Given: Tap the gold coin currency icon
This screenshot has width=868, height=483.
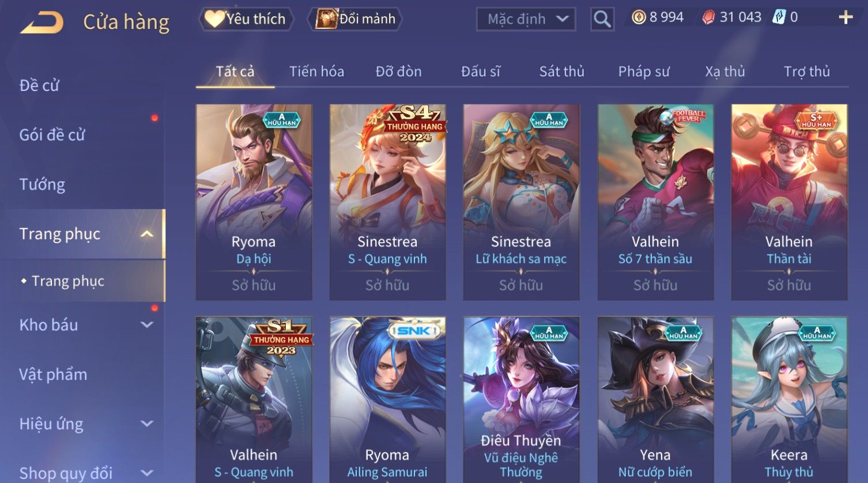Looking at the screenshot, I should click(x=639, y=18).
